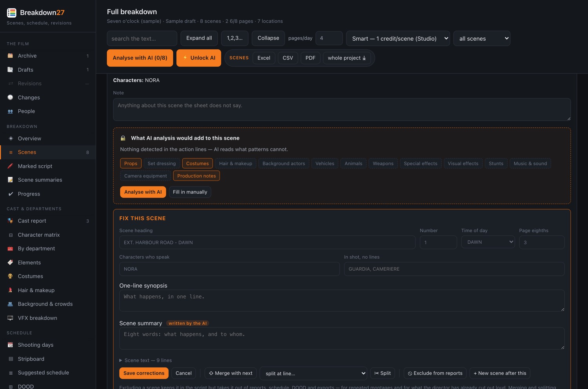Click Save corrections button
Viewport: 588px width, 389px height.
coord(144,373)
